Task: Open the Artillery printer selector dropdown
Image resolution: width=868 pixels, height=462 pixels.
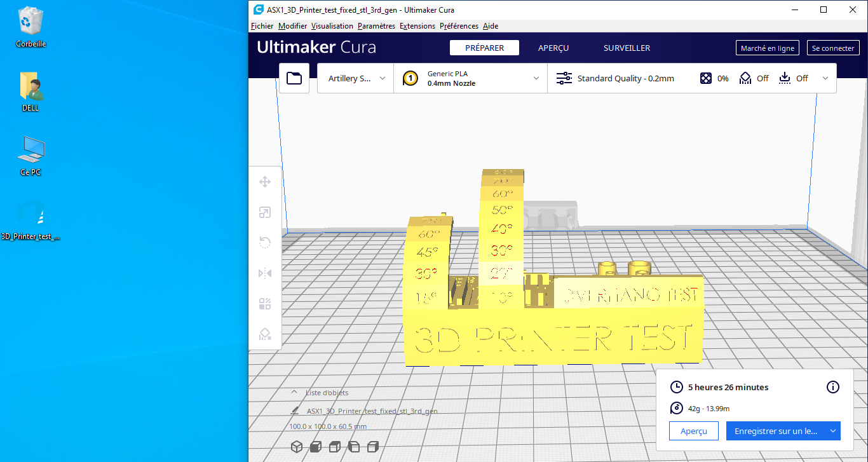Action: tap(356, 78)
